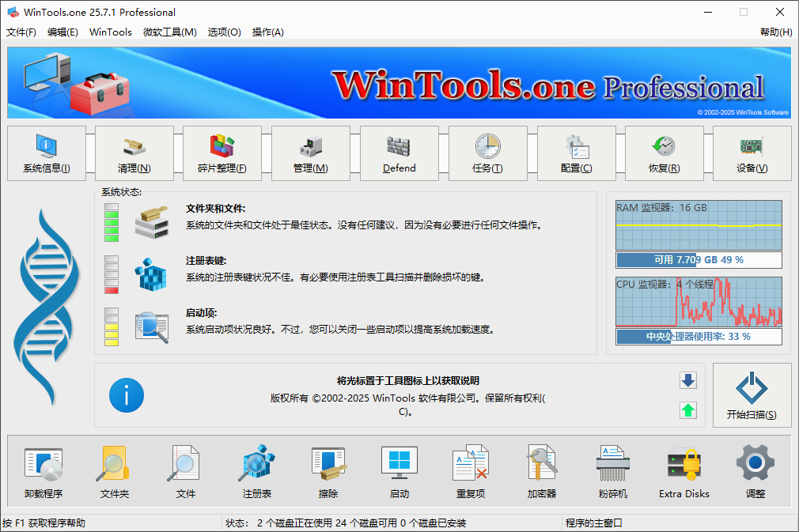The height and width of the screenshot is (532, 799).
Task: 选择清理(N)工具
Action: [x=134, y=153]
